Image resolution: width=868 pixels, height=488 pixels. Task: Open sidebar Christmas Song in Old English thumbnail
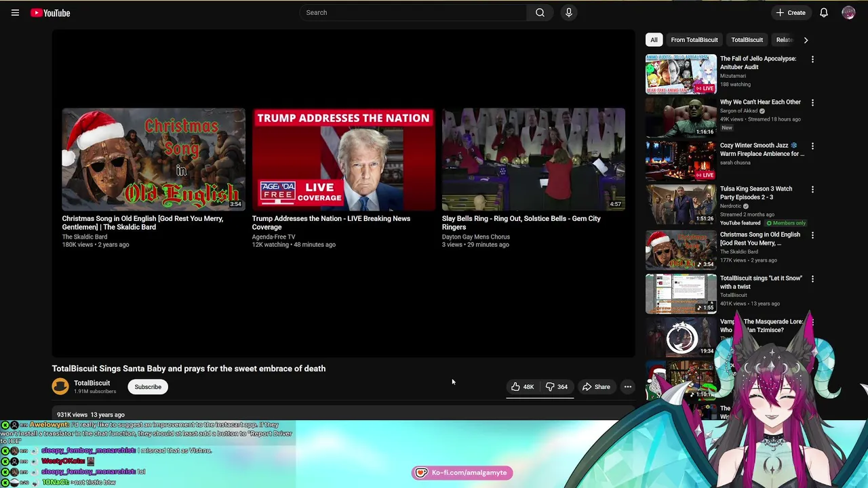pyautogui.click(x=681, y=250)
